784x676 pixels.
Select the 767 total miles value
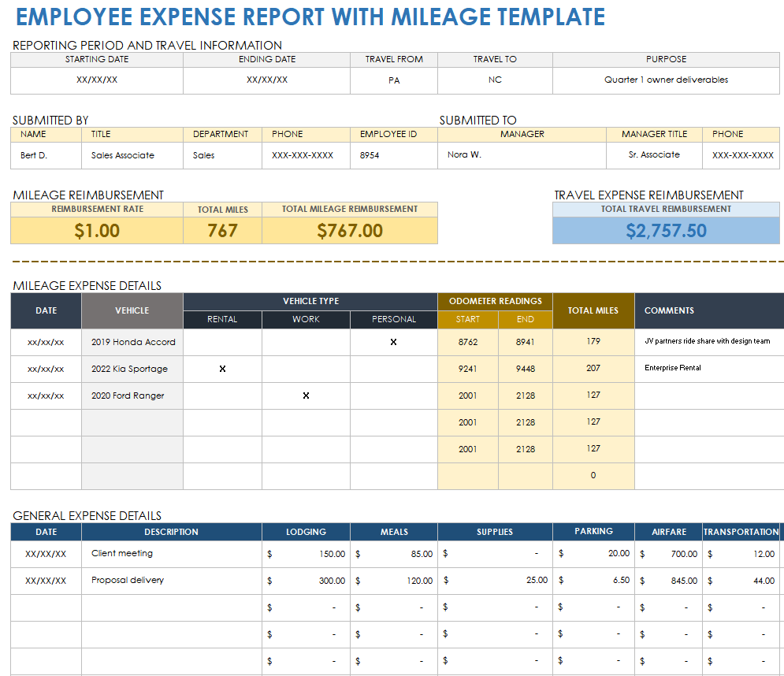[222, 231]
